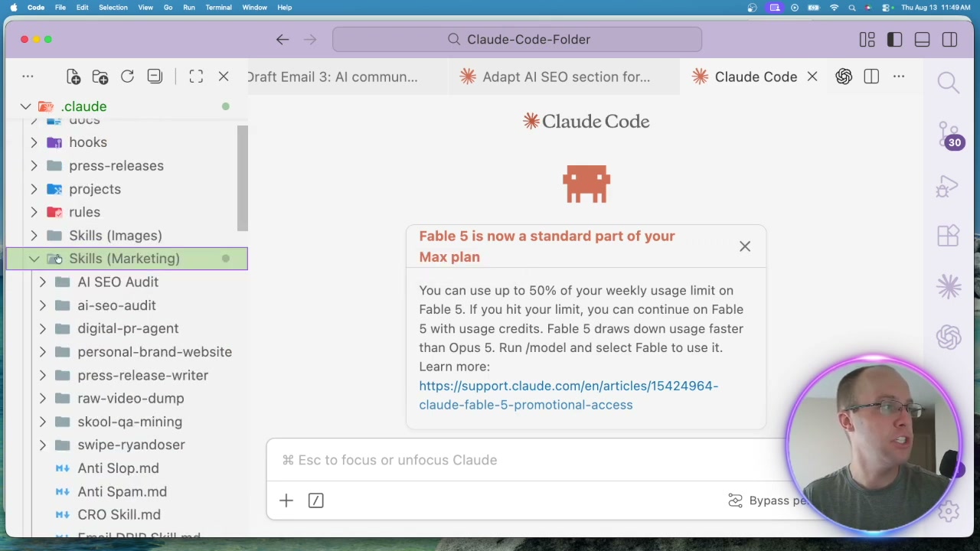Open the CRO Skill.md file

tap(119, 515)
